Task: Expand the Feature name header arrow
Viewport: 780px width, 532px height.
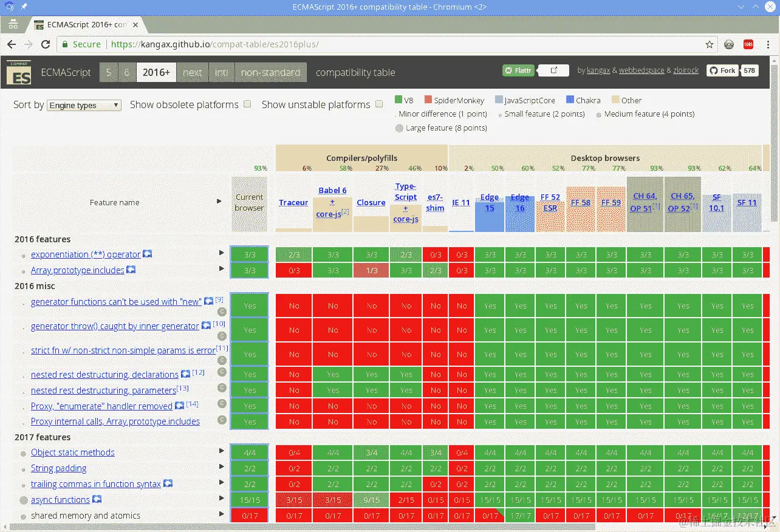Action: point(219,201)
